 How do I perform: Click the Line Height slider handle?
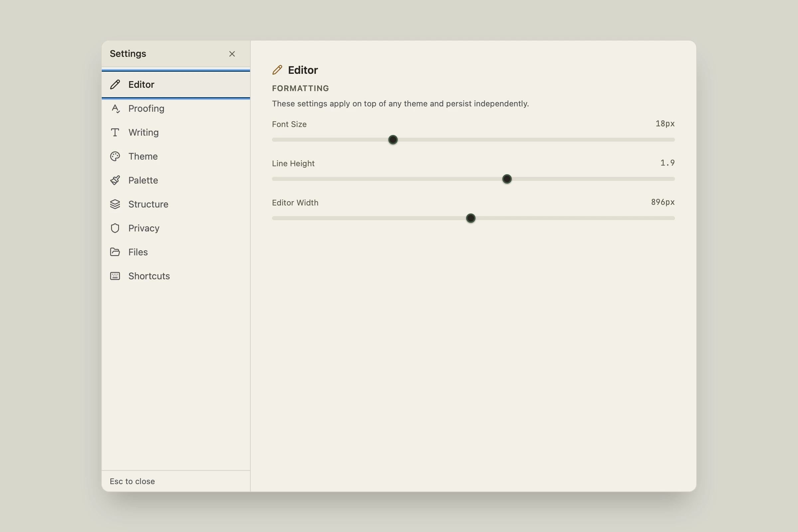coord(507,179)
